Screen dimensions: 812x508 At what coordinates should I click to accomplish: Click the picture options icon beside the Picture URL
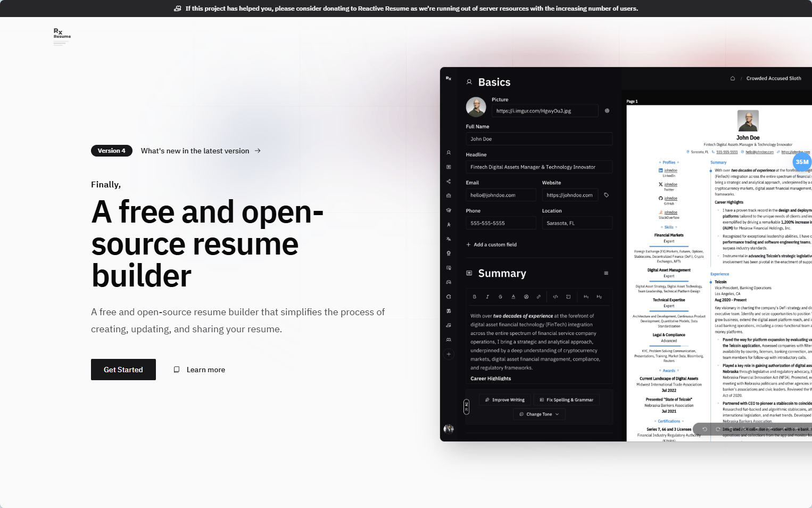click(607, 111)
